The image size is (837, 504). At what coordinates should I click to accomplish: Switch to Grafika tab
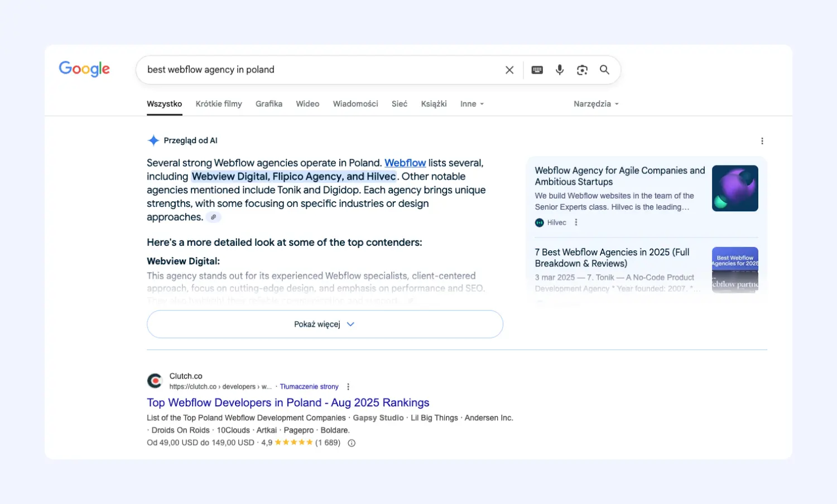[x=269, y=104]
